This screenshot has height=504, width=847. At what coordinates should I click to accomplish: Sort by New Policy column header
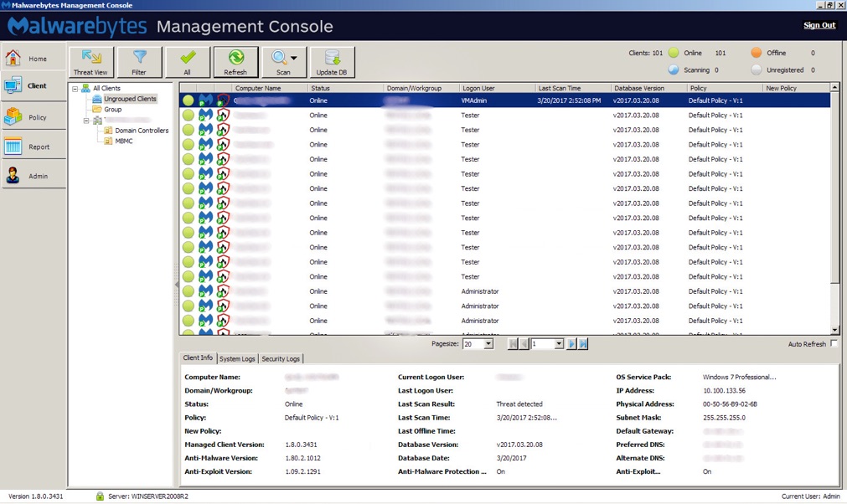796,88
